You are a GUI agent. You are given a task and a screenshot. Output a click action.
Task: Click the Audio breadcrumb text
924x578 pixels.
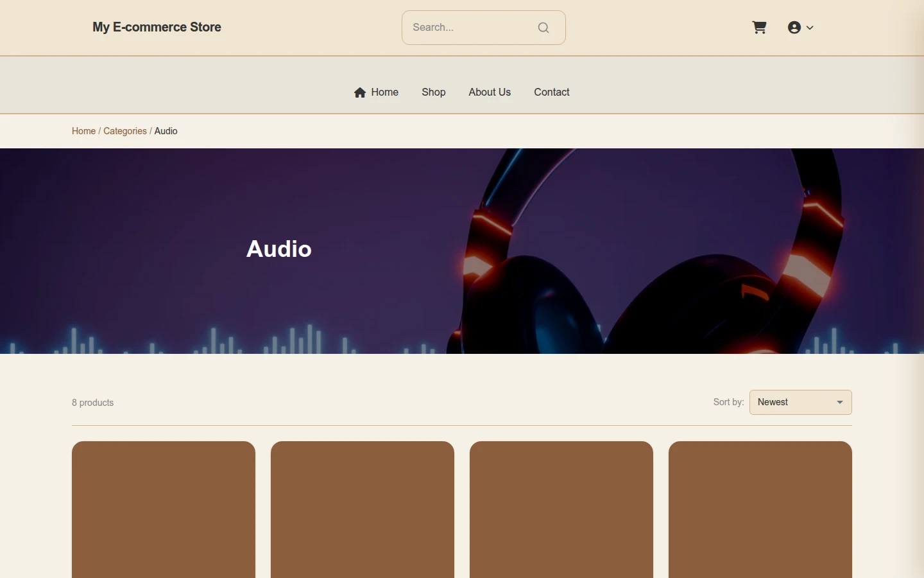(x=166, y=131)
